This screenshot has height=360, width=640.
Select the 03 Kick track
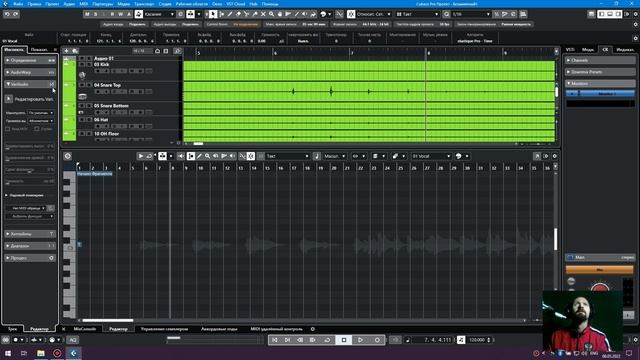click(x=102, y=64)
